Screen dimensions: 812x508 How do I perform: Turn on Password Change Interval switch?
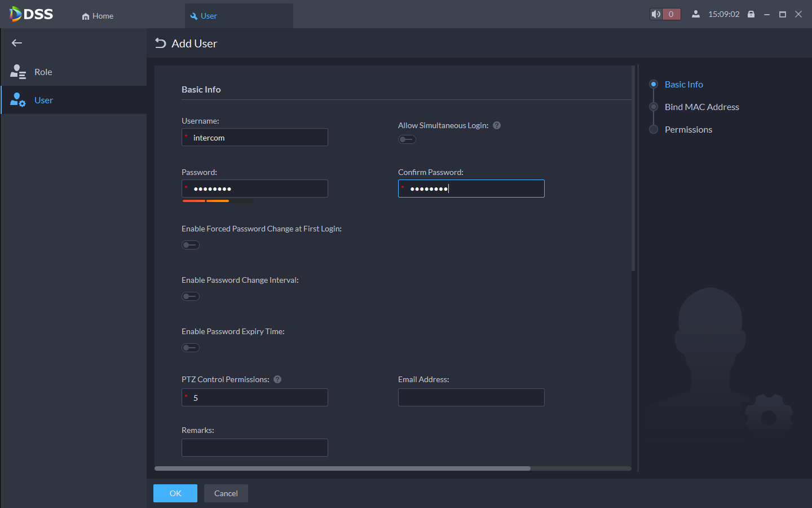tap(190, 296)
